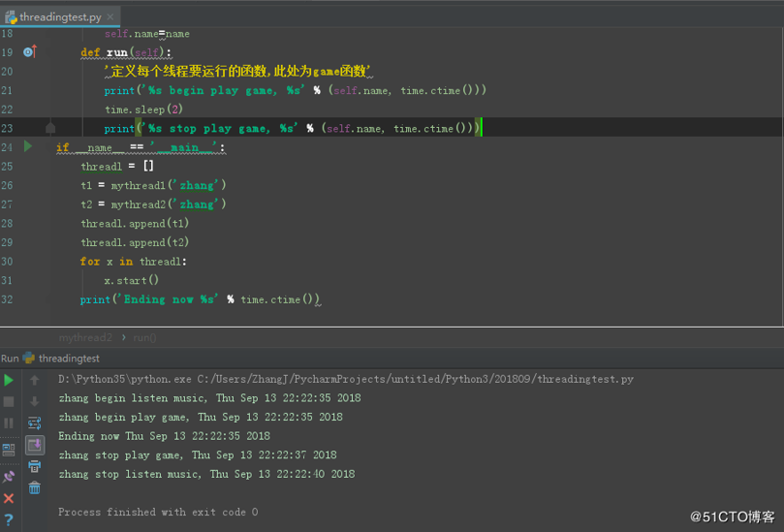Image resolution: width=784 pixels, height=532 pixels.
Task: Toggle soft-wrap for console output
Action: 35,423
